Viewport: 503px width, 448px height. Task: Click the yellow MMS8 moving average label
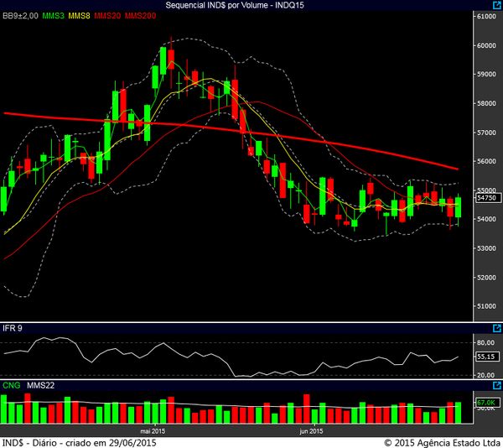click(x=80, y=17)
